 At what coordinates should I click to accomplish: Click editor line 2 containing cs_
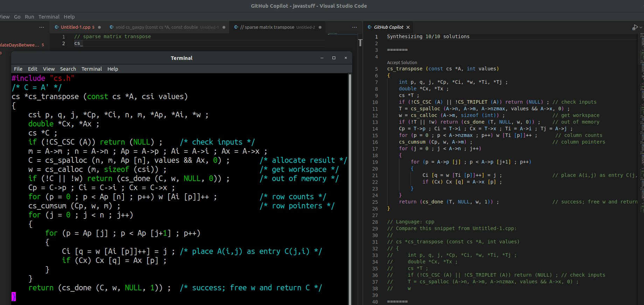(78, 43)
